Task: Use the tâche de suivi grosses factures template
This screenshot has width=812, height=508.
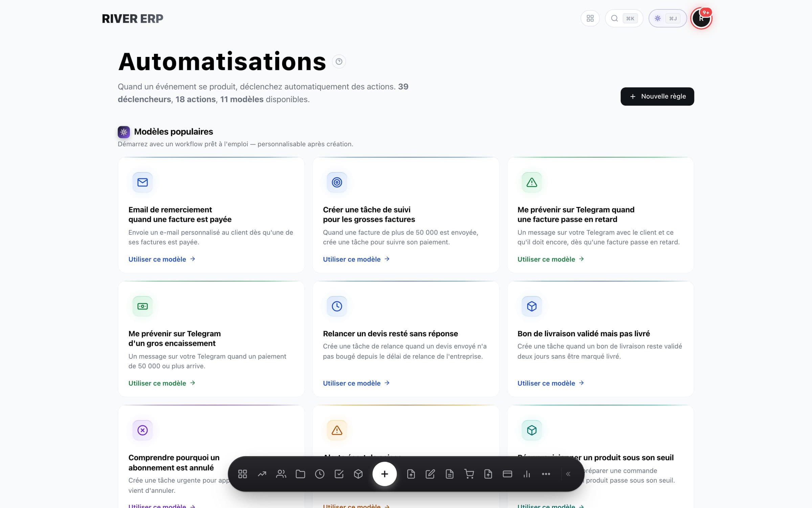Action: coord(356,259)
